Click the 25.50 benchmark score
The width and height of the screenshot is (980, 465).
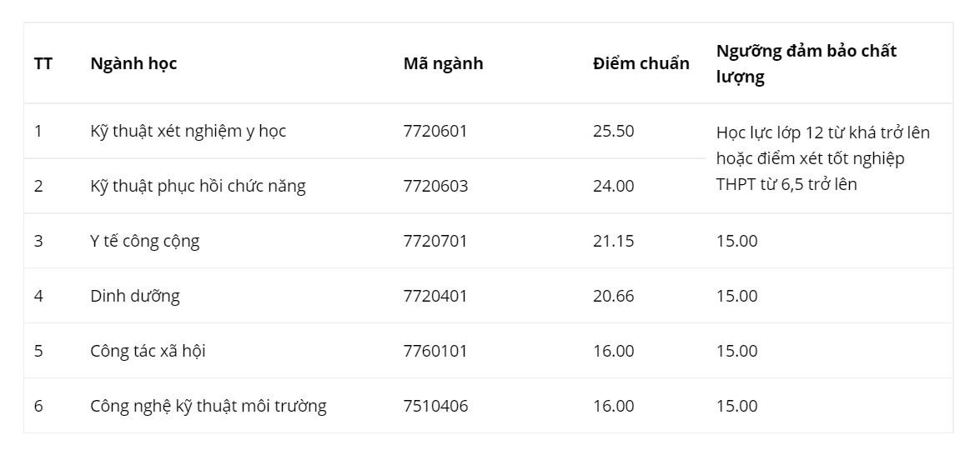613,131
